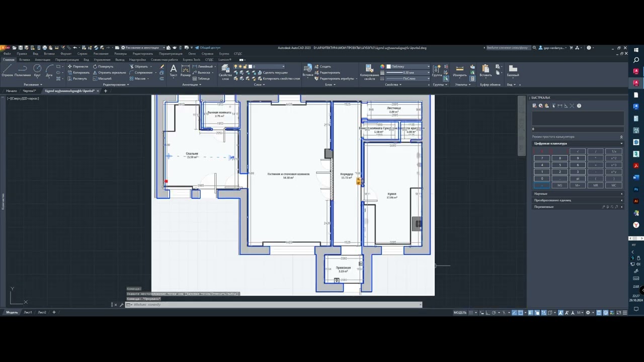Activate the Растянуть (Stretch) command
The width and height of the screenshot is (644, 362).
77,78
